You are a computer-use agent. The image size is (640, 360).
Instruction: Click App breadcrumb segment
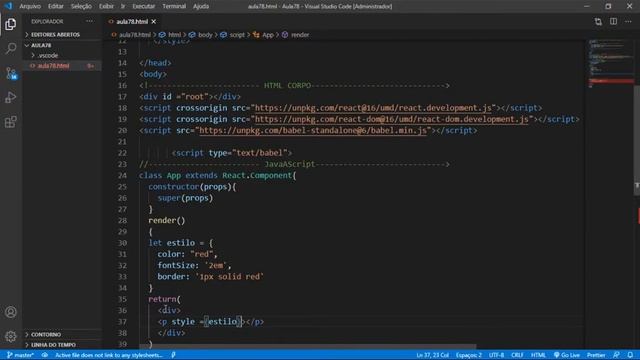268,35
